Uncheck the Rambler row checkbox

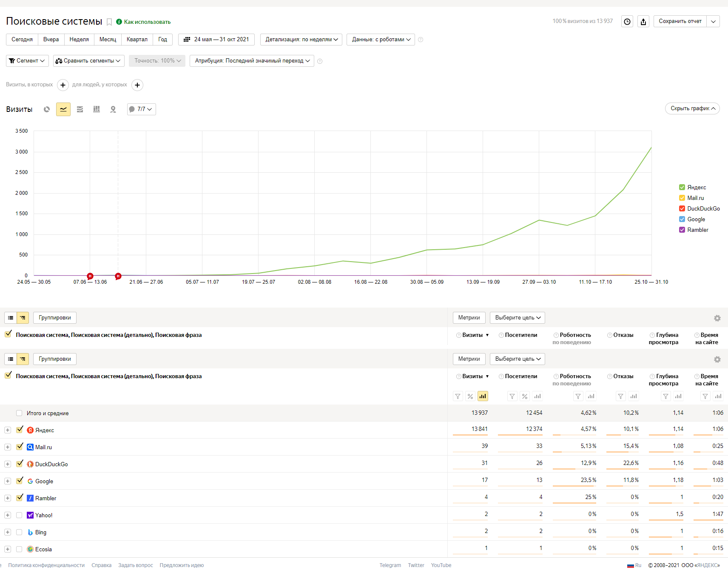(20, 498)
